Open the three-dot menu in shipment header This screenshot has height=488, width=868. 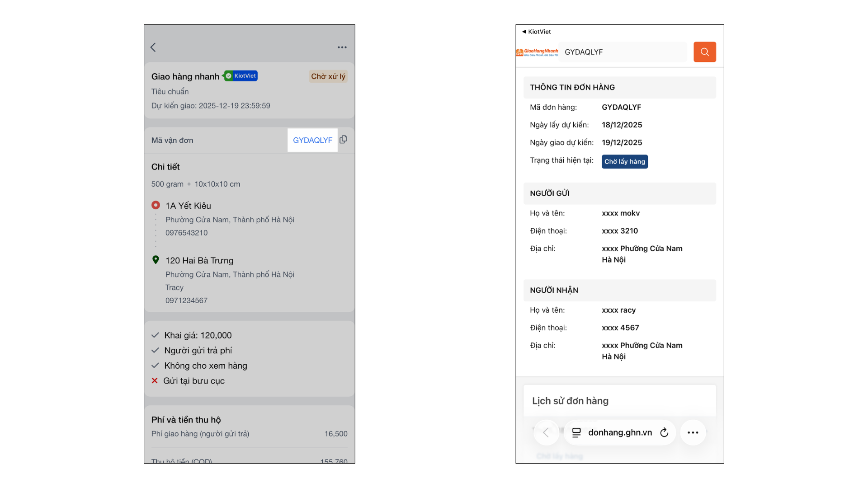click(x=342, y=47)
